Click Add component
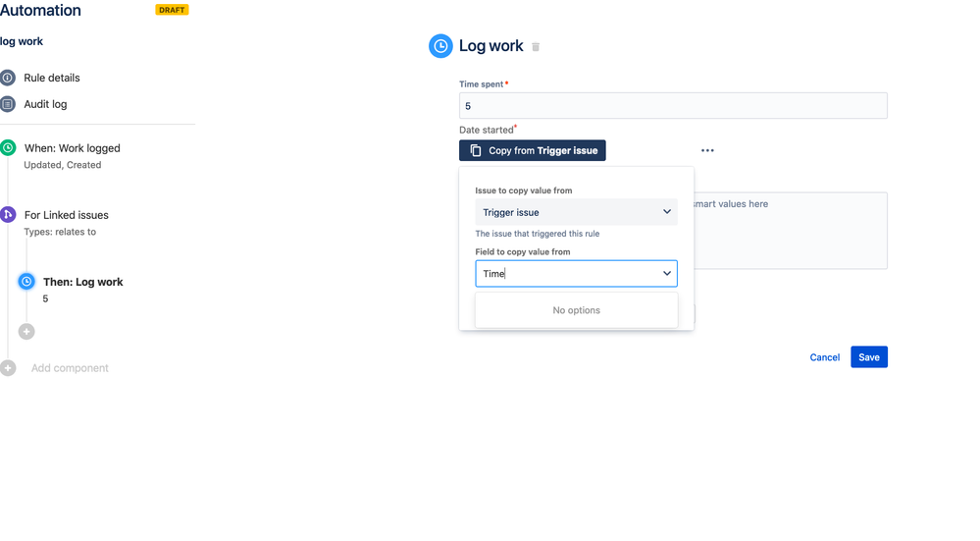This screenshot has width=980, height=541. tap(70, 368)
